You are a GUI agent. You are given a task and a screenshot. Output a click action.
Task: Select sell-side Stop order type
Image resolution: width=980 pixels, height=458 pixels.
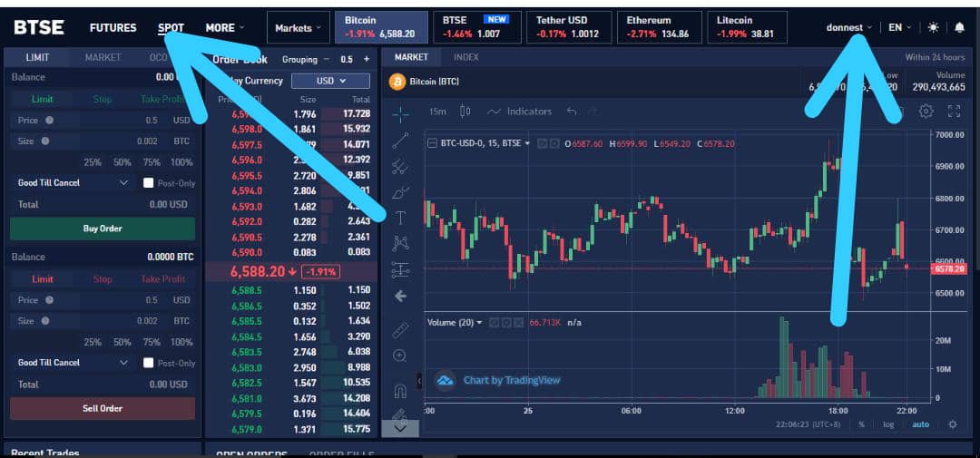click(103, 279)
